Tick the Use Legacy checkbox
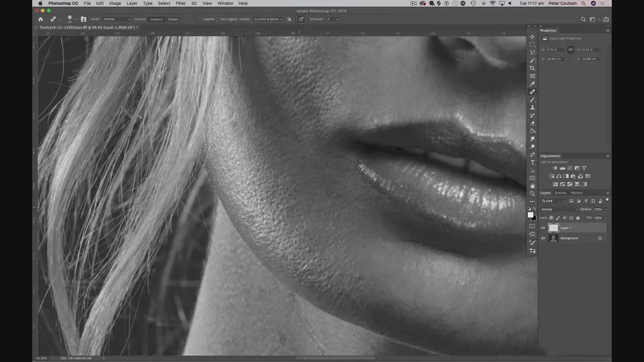644x362 pixels. pos(218,19)
